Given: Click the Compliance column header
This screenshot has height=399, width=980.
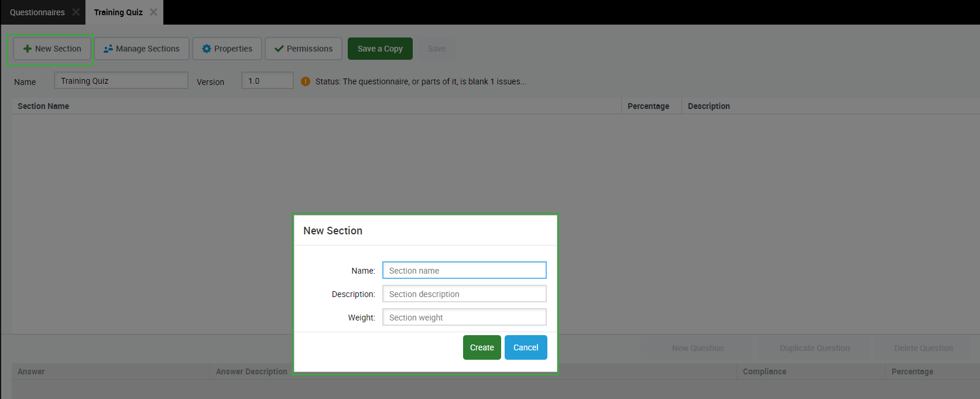Looking at the screenshot, I should [764, 371].
